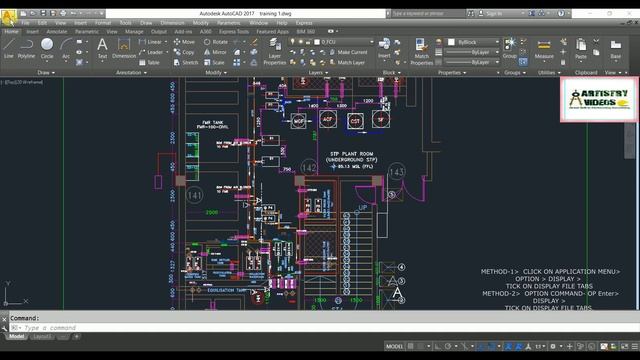Open the Format menu
Image resolution: width=640 pixels, height=360 pixels.
103,23
